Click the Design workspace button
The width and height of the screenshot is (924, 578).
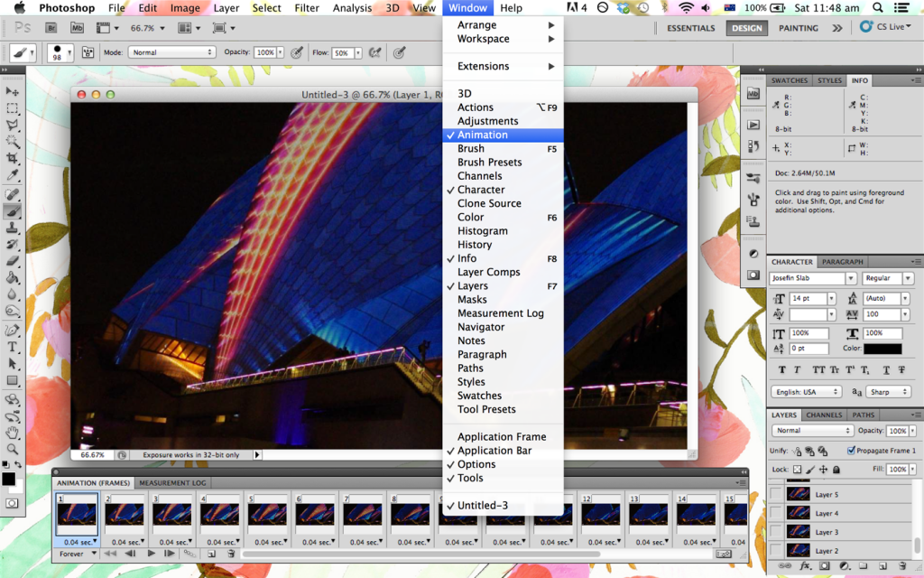tap(746, 28)
